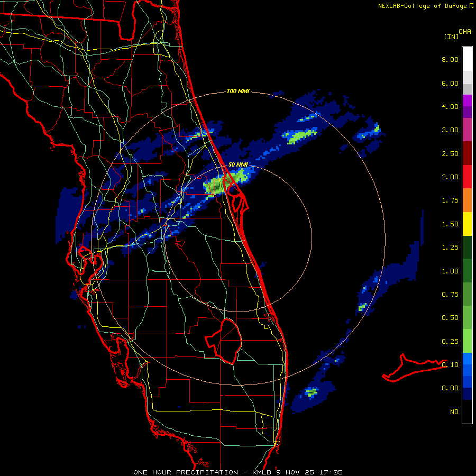Click the 0.00 legend value
Image resolution: width=476 pixels, height=476 pixels.
point(450,388)
